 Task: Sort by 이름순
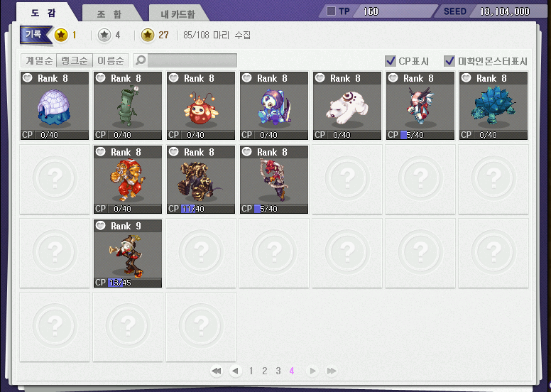(111, 60)
